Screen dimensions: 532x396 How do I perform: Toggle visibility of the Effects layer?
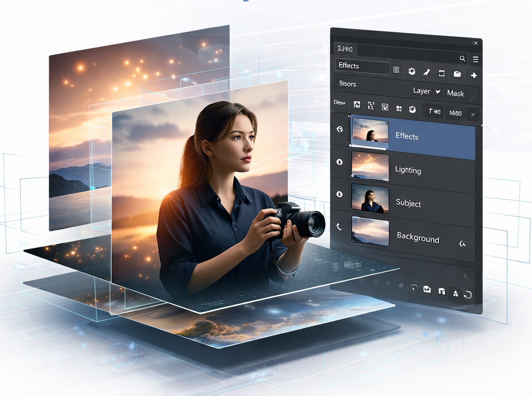pyautogui.click(x=340, y=129)
